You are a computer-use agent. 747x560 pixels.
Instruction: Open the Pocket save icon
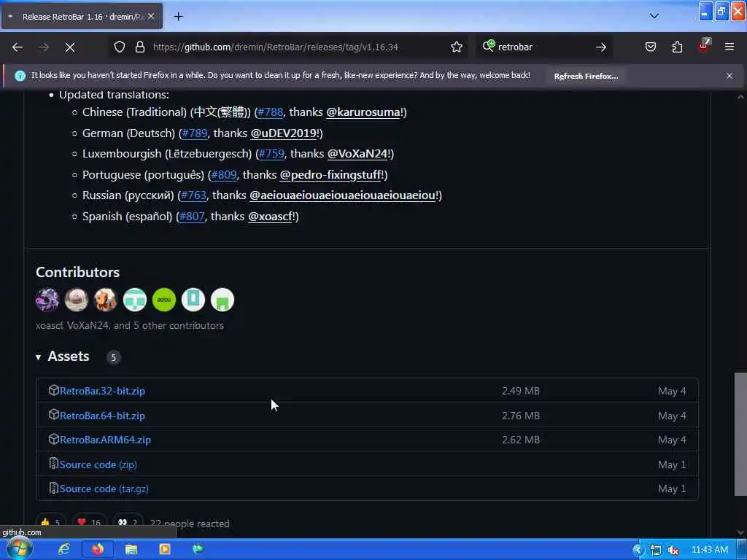[x=650, y=47]
